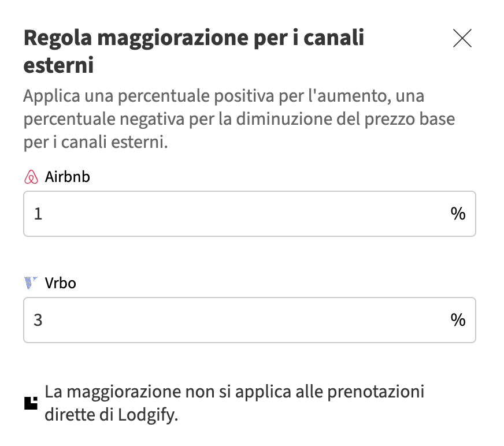Close the external channels markup dialog
Image resolution: width=504 pixels, height=446 pixels.
click(462, 38)
